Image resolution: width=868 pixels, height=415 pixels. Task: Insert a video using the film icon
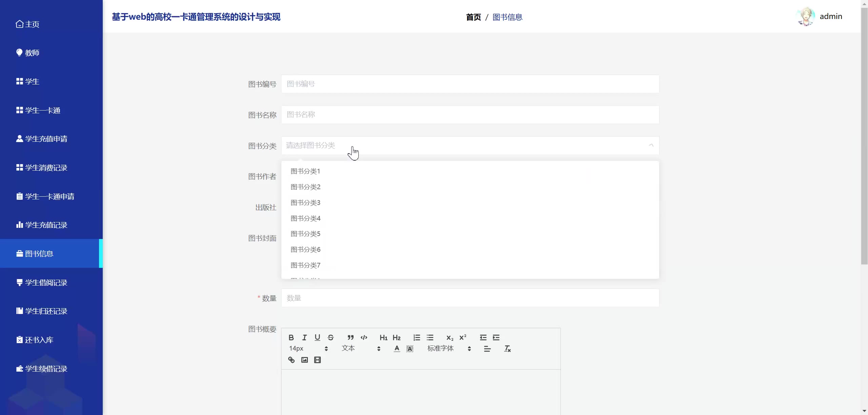click(x=317, y=360)
